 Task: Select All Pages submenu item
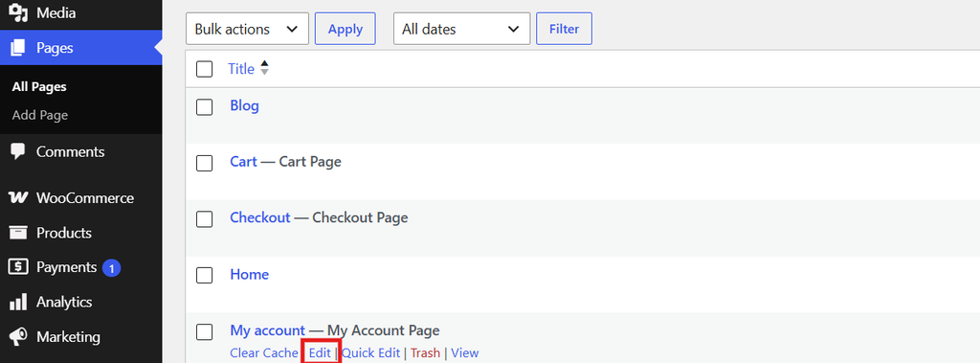click(x=39, y=87)
